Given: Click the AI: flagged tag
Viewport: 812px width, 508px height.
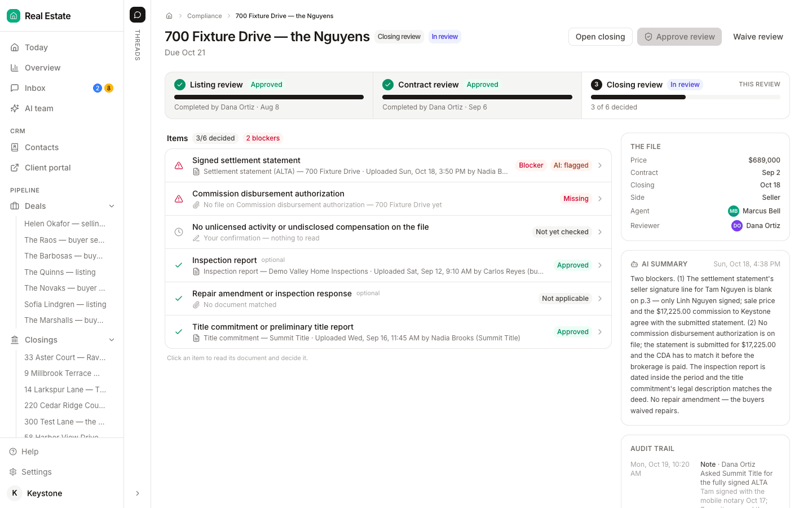Looking at the screenshot, I should pos(571,165).
